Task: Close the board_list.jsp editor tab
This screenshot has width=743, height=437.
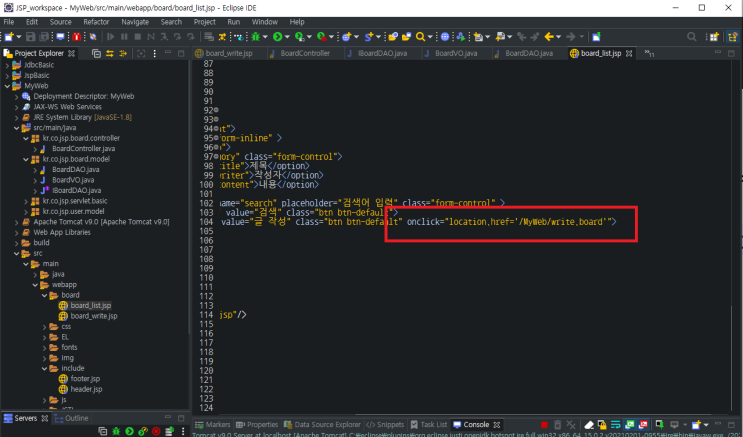Action: (x=629, y=54)
